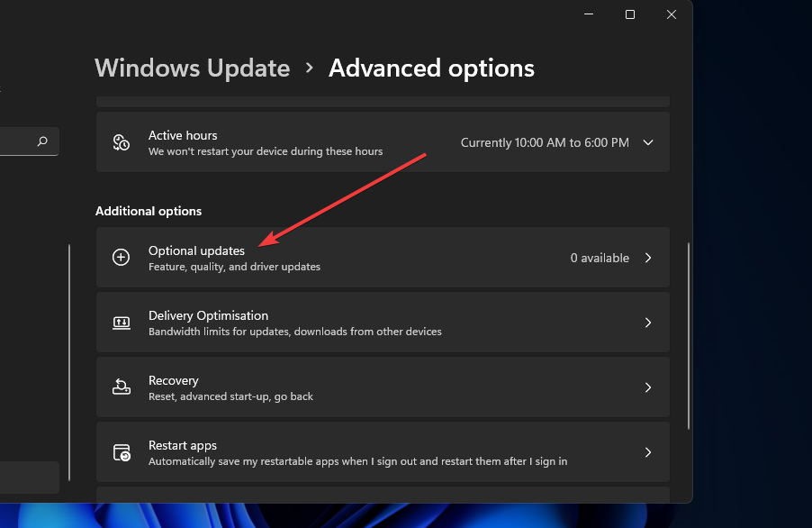Click the Advanced options breadcrumb title
Image resolution: width=812 pixels, height=528 pixels.
click(x=431, y=68)
